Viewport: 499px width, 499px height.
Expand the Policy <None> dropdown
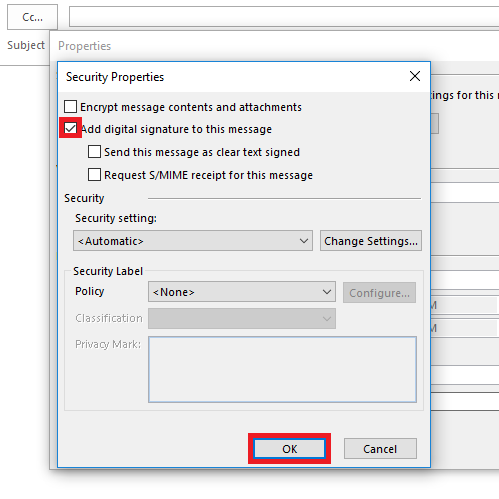[242, 292]
